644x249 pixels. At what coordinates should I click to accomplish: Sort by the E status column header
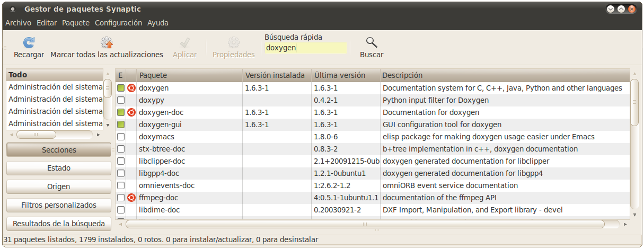pos(121,75)
